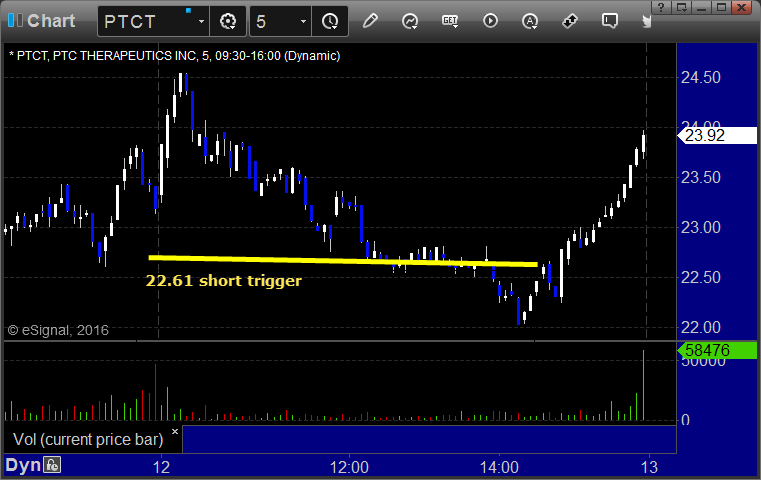Click the tallest red volume bar
Screen dimensions: 761x480
[155, 392]
